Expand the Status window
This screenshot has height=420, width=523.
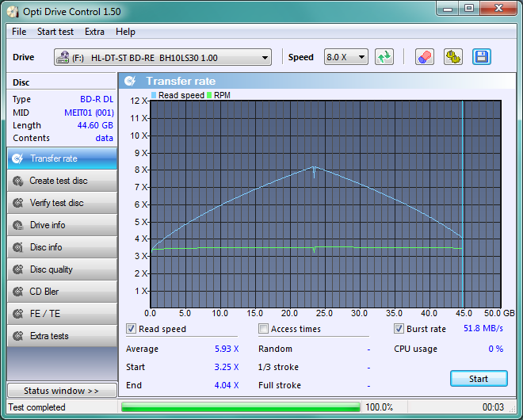(62, 391)
